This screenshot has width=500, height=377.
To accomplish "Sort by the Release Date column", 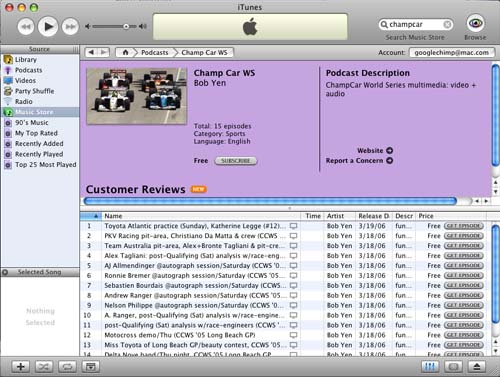I will pyautogui.click(x=374, y=216).
